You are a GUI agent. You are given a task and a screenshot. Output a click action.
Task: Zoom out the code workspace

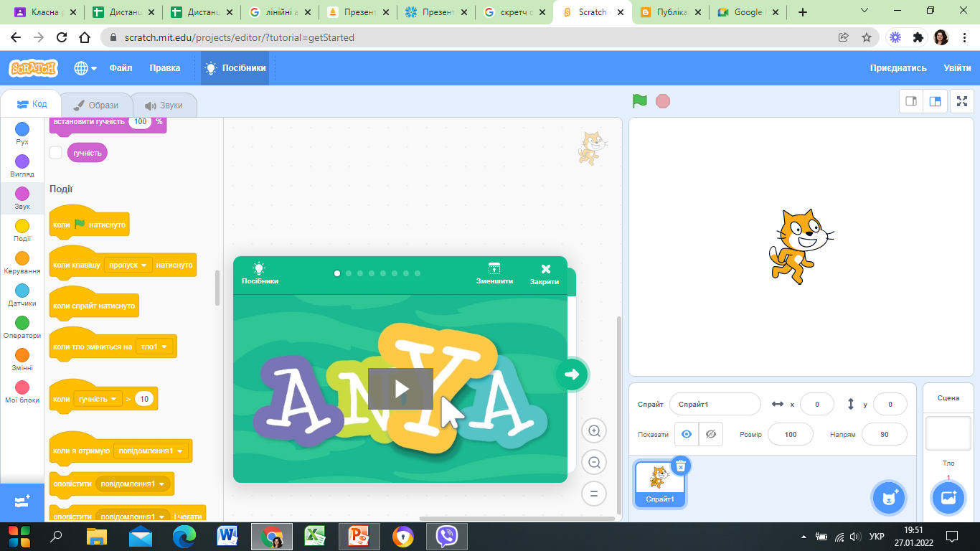(x=594, y=463)
